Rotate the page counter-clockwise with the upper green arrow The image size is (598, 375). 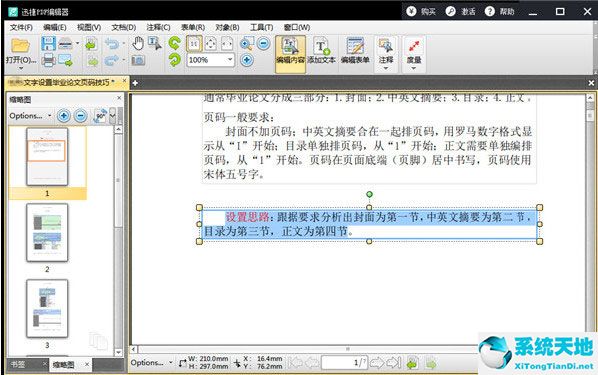coord(175,43)
